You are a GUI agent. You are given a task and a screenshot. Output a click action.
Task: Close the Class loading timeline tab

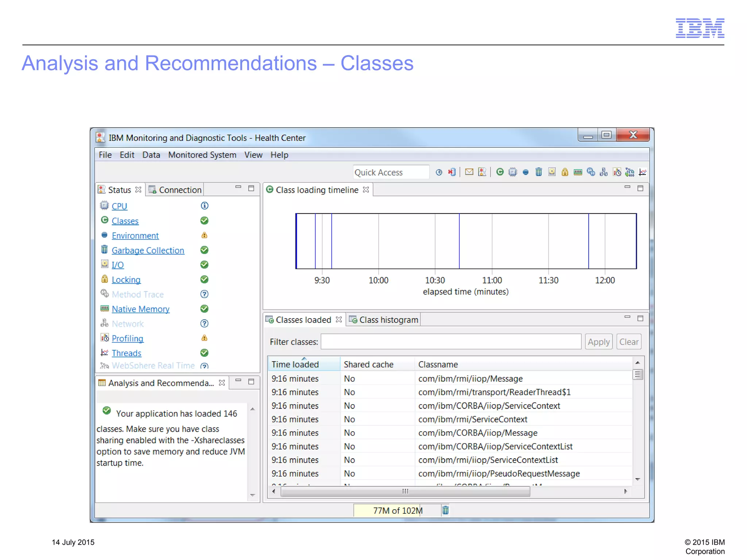366,190
